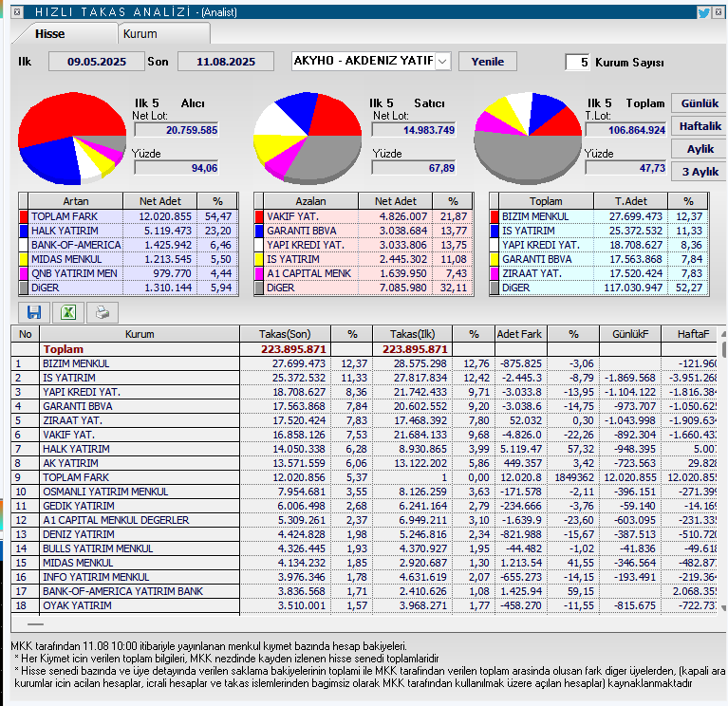Viewport: 728px width, 706px height.
Task: Select the IS YATIRIM row in main table
Action: [364, 378]
